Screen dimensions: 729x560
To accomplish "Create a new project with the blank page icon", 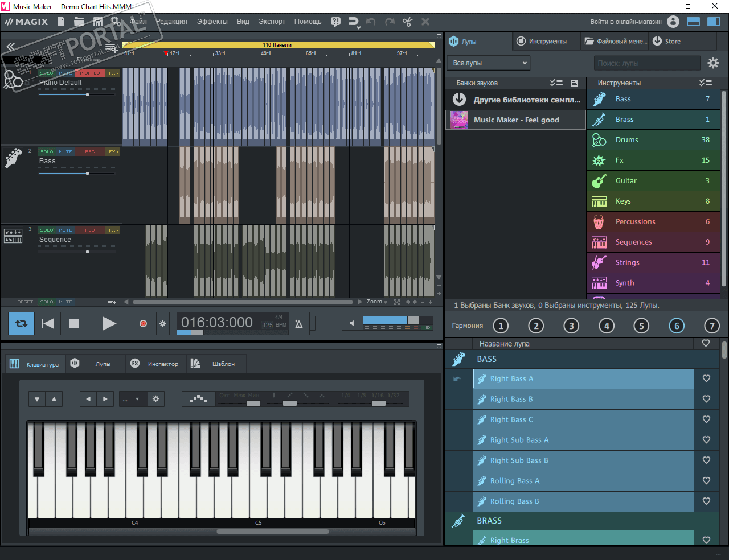I will (x=61, y=22).
